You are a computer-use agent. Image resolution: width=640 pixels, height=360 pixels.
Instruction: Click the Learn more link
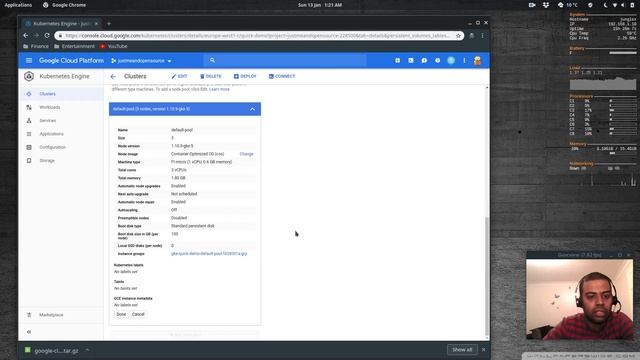pos(220,89)
